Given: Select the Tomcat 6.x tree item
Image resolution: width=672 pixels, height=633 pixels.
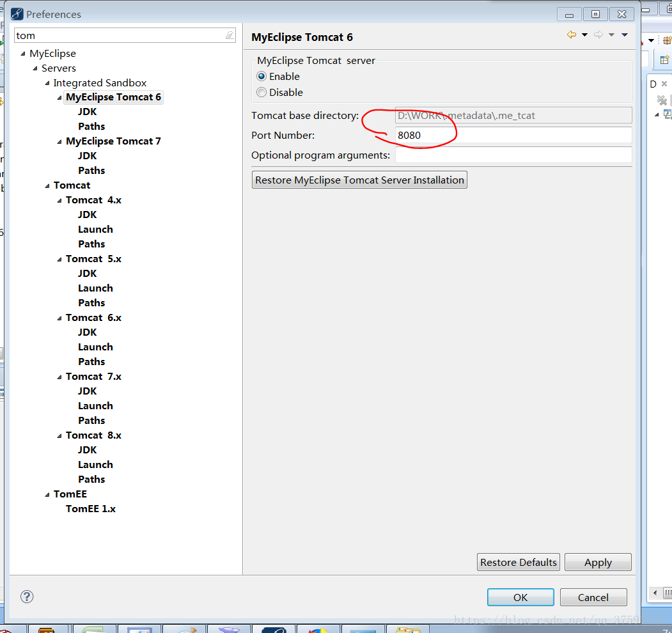Looking at the screenshot, I should click(93, 318).
